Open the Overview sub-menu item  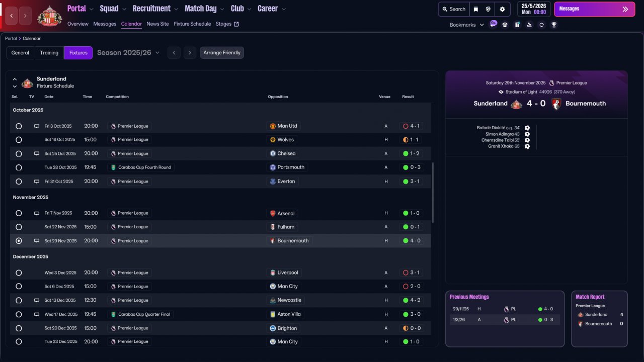78,24
